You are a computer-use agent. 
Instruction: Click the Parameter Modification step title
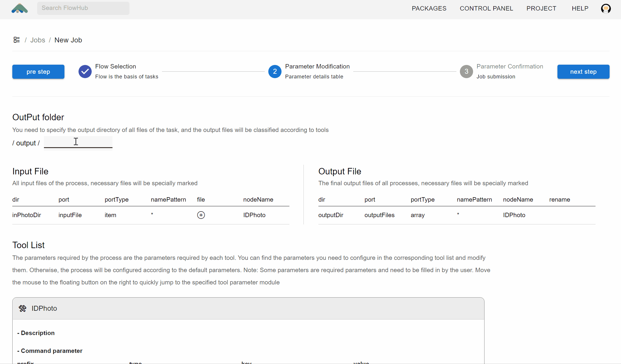(x=317, y=66)
